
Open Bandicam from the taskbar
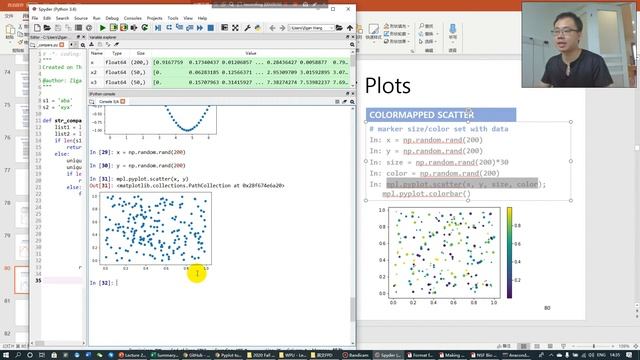[x=356, y=355]
